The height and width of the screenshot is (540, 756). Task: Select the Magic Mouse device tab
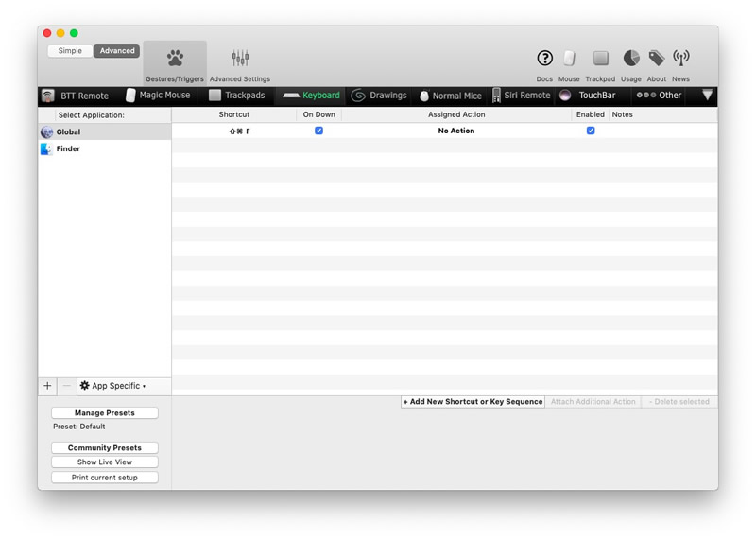click(158, 96)
